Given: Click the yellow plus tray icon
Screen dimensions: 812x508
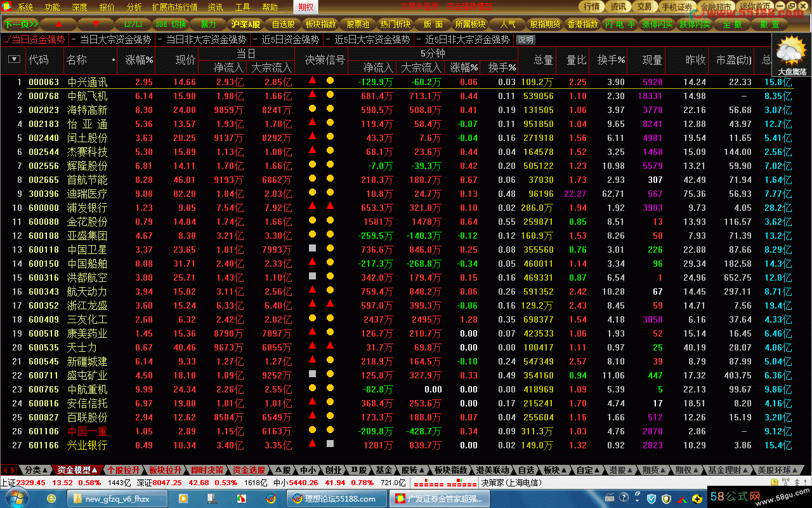Looking at the screenshot, I should point(698,499).
